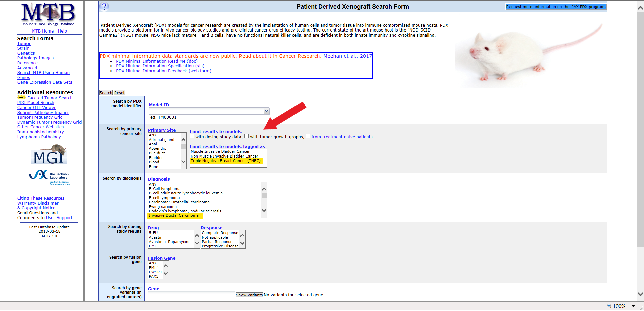This screenshot has height=311, width=644.
Task: Choose Invasive Ductal Carcinoma in Diagnosis list
Action: (174, 216)
